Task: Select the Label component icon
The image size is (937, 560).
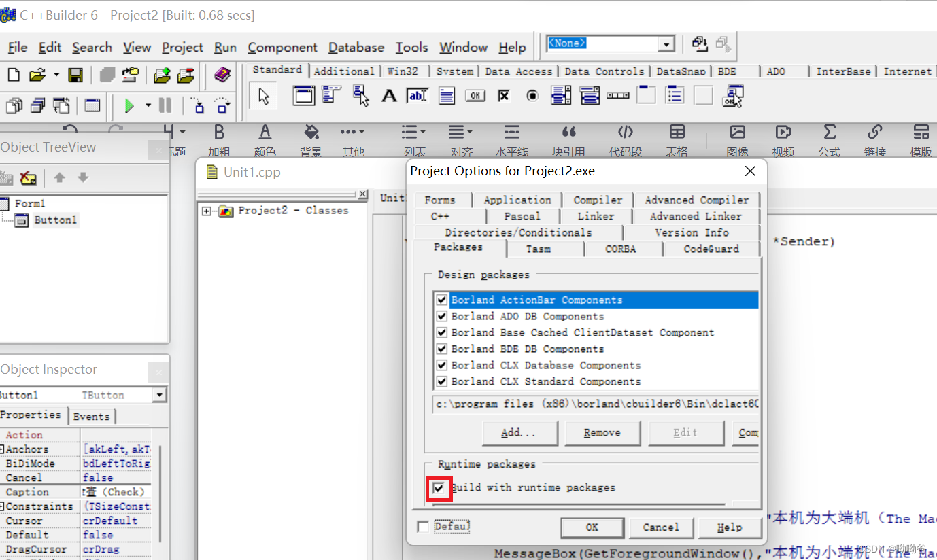Action: (x=389, y=96)
